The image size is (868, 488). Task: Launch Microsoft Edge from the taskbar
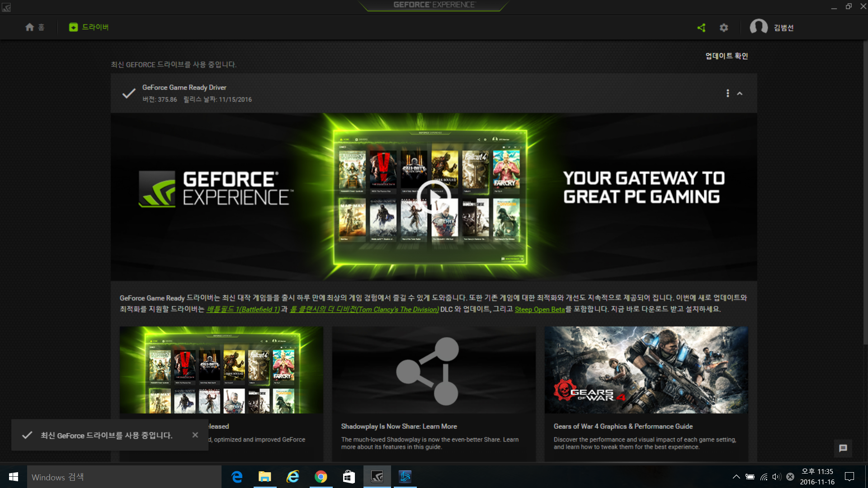coord(237,477)
